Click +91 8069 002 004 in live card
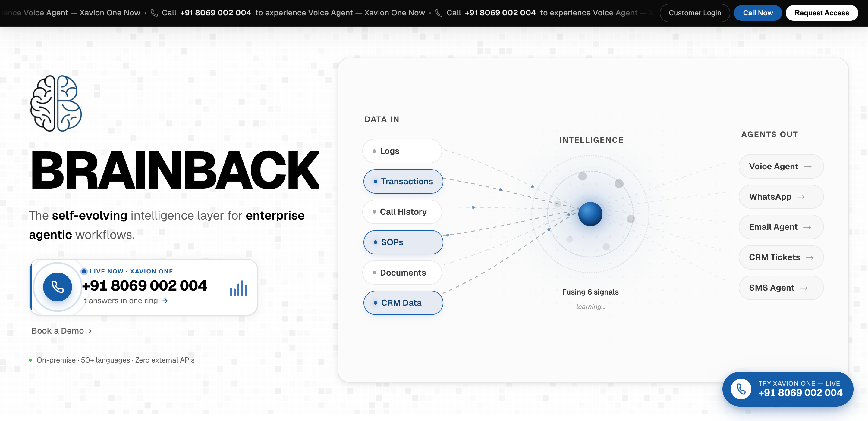The height and width of the screenshot is (421, 868). [x=144, y=285]
